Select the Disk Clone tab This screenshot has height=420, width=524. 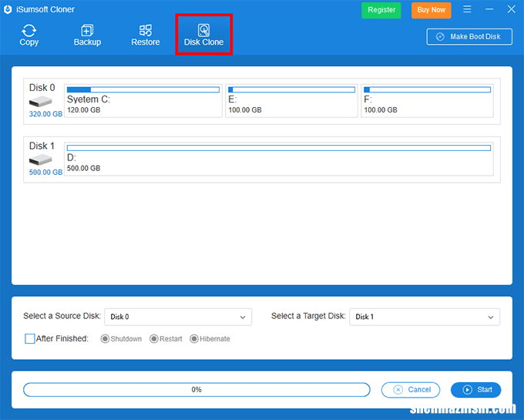204,35
